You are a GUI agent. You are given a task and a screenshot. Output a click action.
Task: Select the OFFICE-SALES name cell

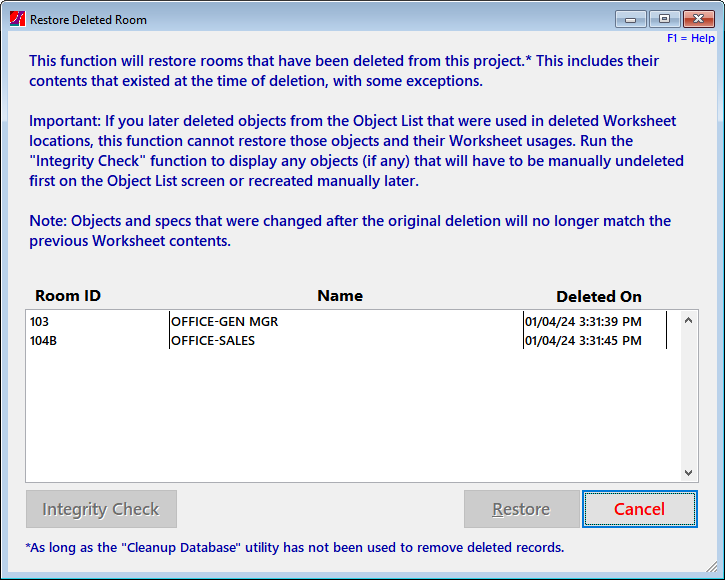(213, 341)
